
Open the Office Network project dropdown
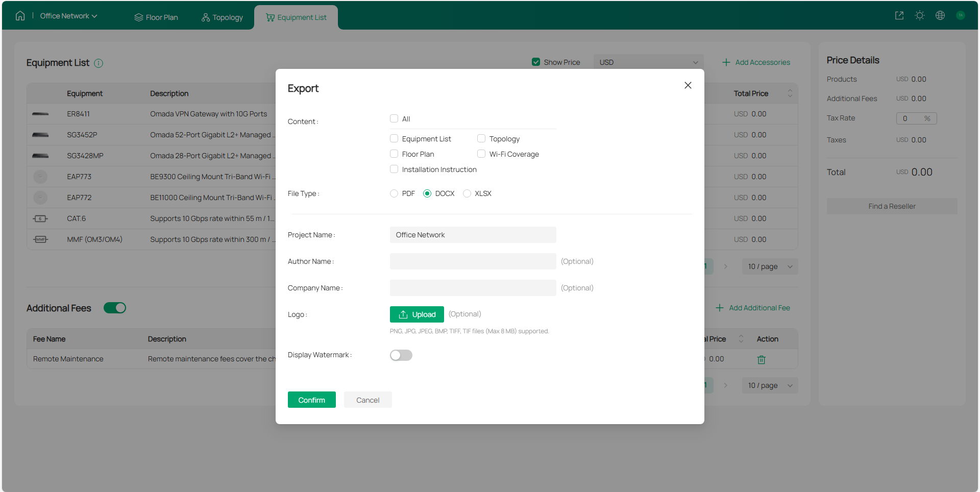pyautogui.click(x=68, y=16)
